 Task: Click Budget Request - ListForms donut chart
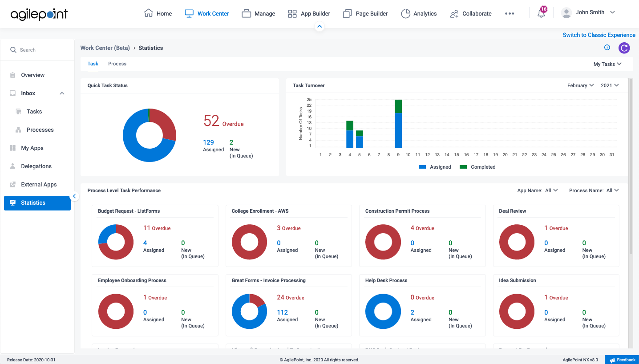[x=116, y=242]
